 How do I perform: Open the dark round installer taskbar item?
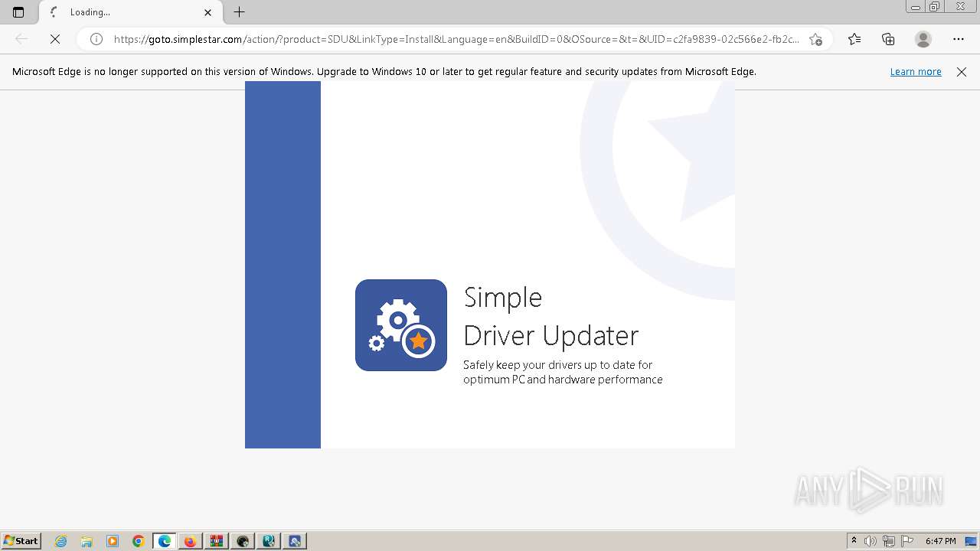pos(243,541)
